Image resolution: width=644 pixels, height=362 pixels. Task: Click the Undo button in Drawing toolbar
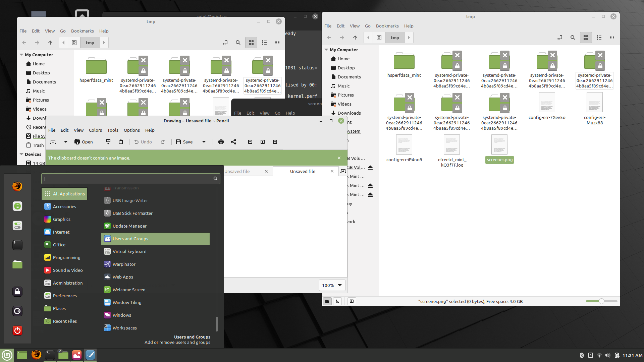(x=143, y=142)
